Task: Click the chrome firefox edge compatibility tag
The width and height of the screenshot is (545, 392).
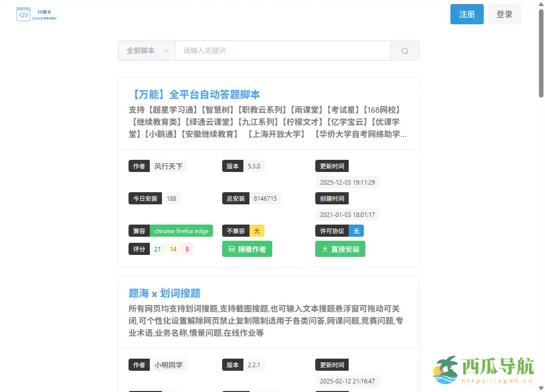Action: 181,231
